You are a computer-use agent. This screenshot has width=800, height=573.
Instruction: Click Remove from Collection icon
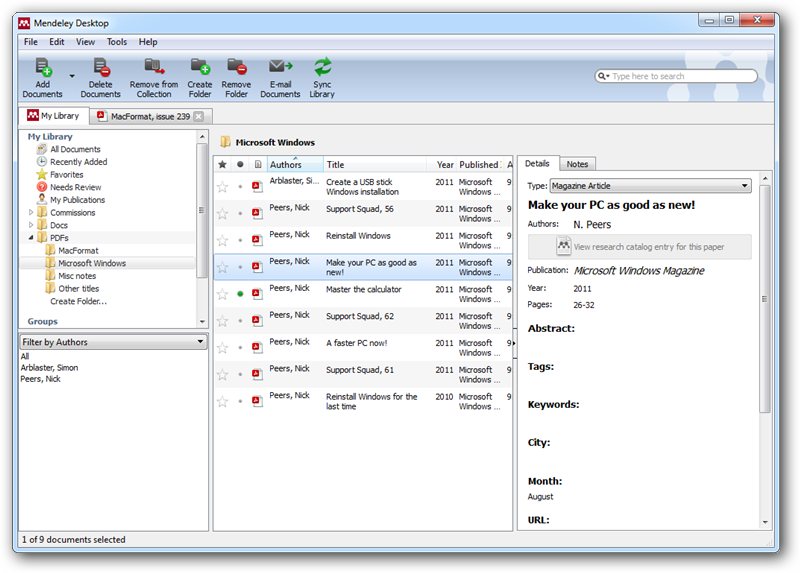click(x=154, y=67)
